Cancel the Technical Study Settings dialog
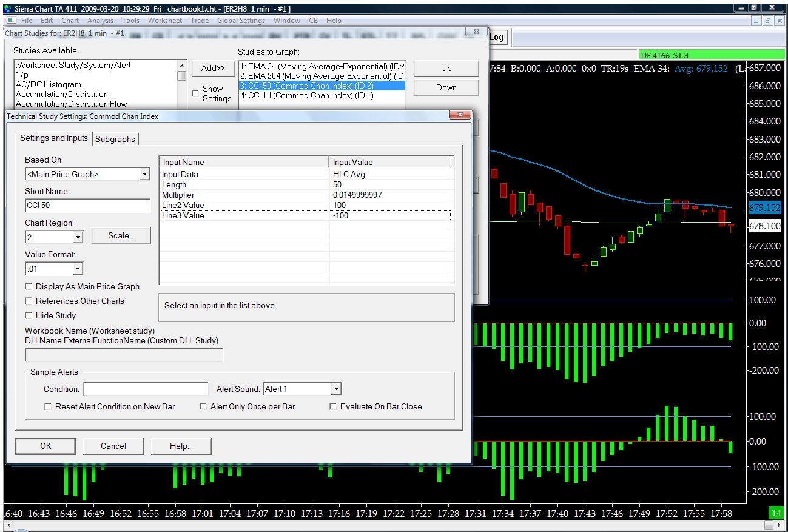 tap(113, 446)
